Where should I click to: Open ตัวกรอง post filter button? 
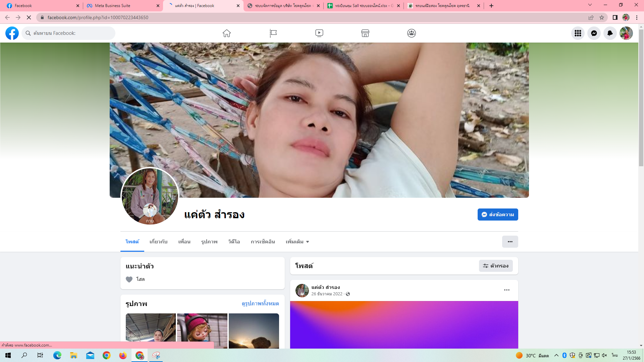pos(496,266)
